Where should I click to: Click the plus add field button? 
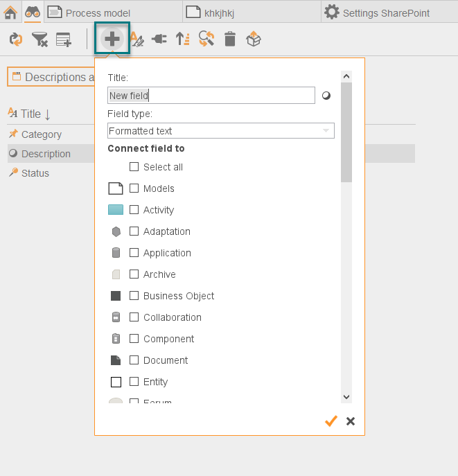(x=112, y=39)
